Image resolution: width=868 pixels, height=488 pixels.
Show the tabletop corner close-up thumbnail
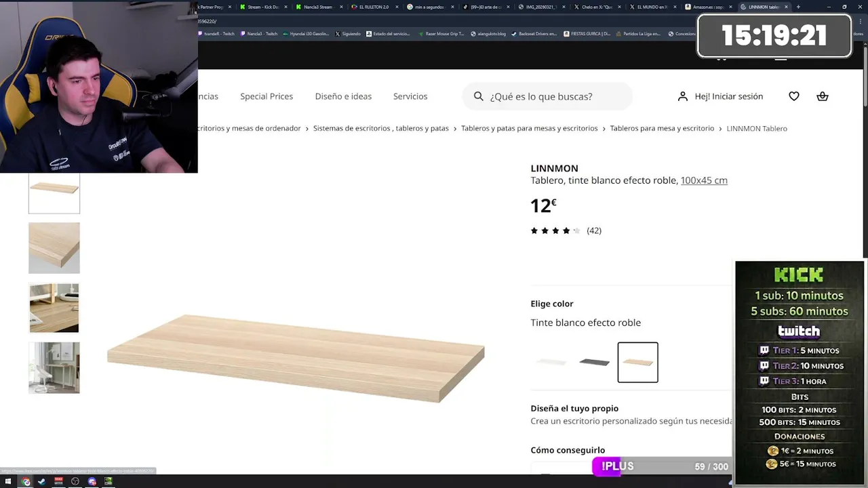pyautogui.click(x=54, y=248)
